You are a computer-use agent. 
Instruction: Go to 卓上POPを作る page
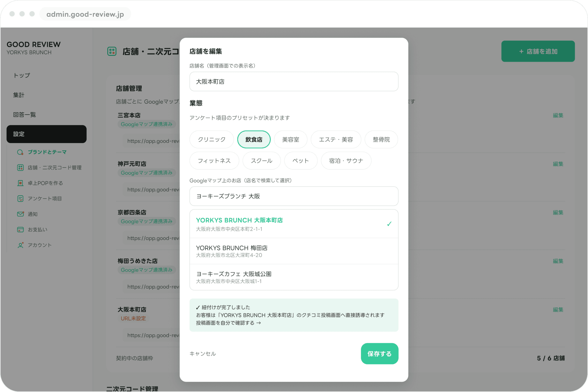pos(45,183)
